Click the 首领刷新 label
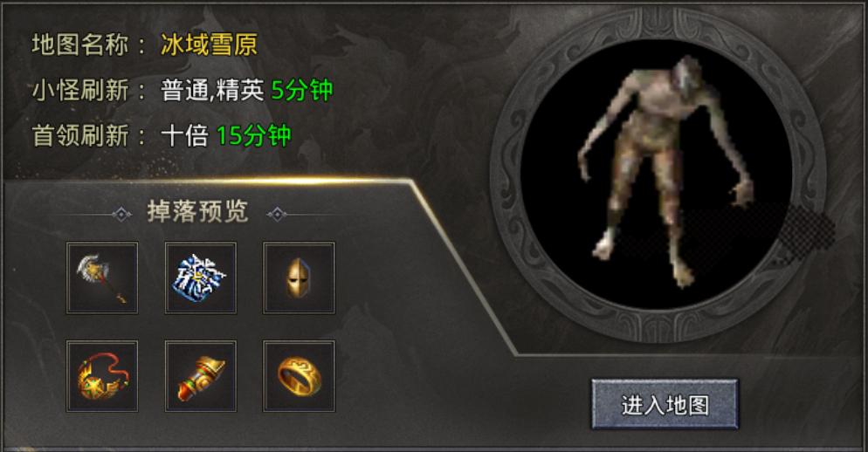This screenshot has width=868, height=452. 79,135
